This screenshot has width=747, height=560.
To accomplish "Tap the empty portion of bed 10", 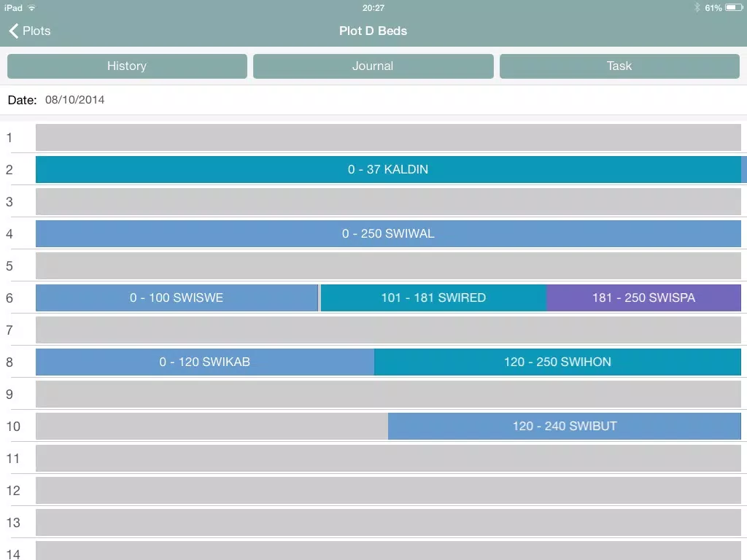I will 212,426.
